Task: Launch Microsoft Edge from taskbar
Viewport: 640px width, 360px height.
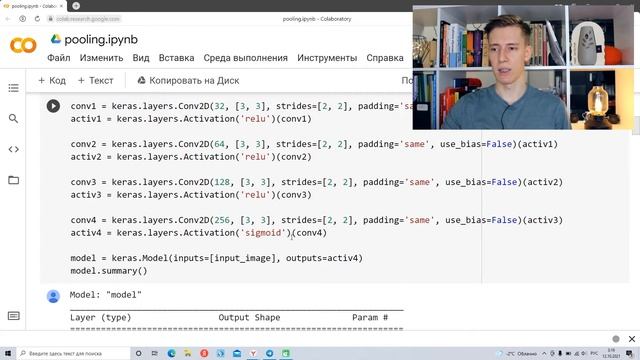Action: (x=171, y=353)
